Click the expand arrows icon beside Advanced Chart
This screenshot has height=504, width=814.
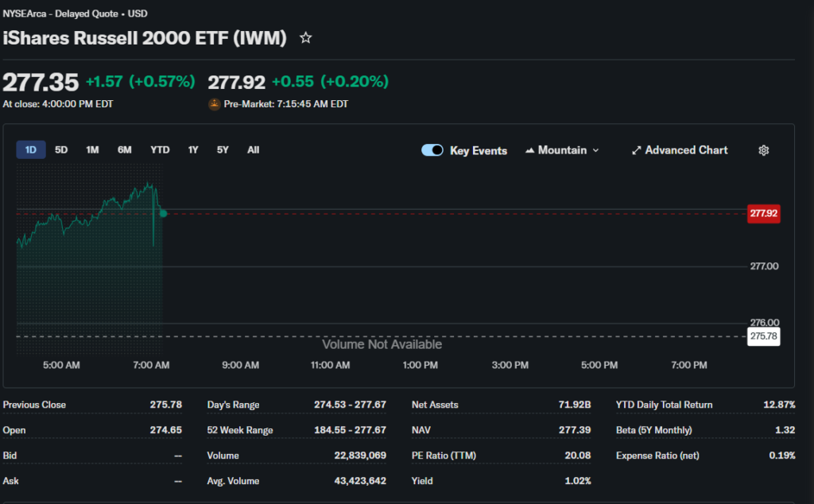tap(636, 150)
